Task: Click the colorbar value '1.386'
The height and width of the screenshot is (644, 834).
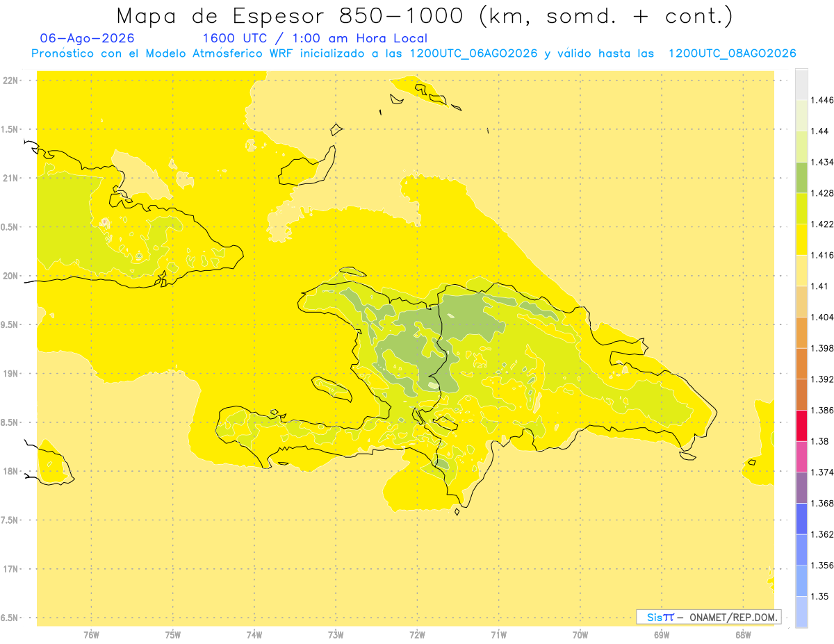Action: pos(823,410)
